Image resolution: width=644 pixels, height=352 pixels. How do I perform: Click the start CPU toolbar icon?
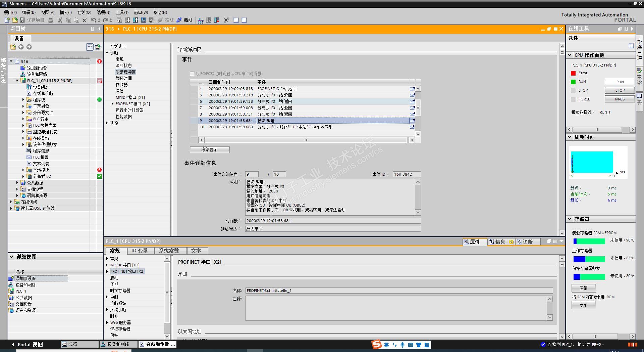click(x=209, y=20)
